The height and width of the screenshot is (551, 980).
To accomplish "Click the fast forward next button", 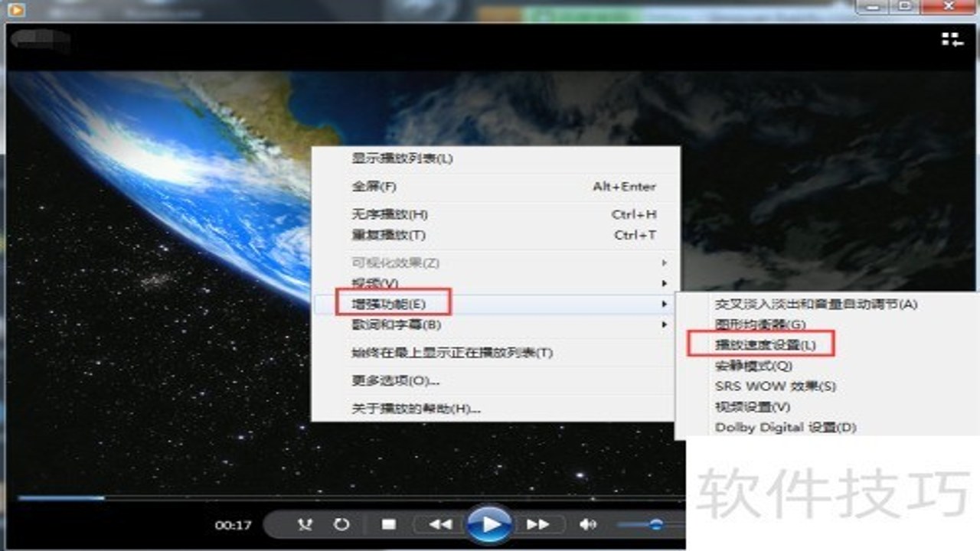I will [x=538, y=524].
